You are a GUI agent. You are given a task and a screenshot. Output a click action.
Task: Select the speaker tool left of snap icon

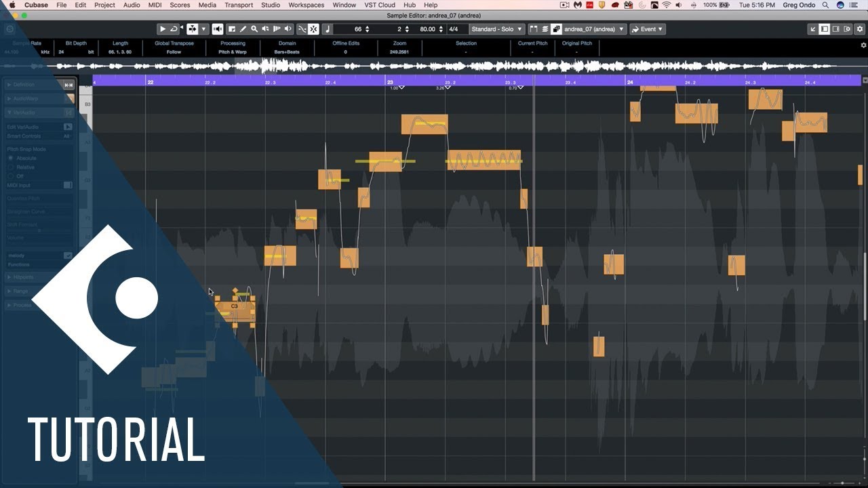point(288,29)
